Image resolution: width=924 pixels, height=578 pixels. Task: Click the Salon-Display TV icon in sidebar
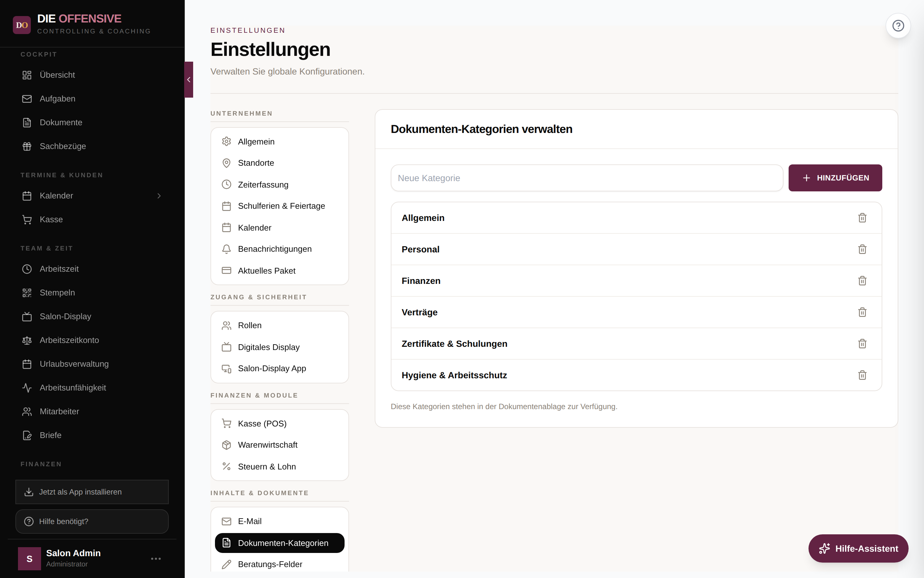point(27,317)
